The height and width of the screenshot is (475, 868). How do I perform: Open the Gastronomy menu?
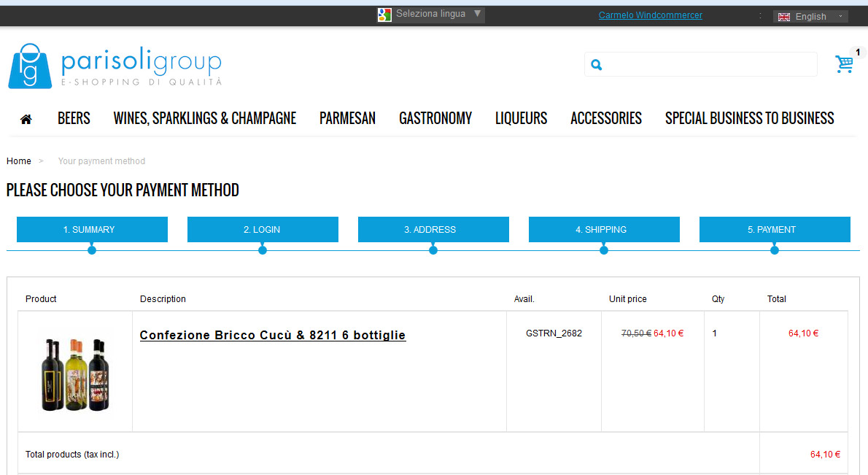coord(435,118)
